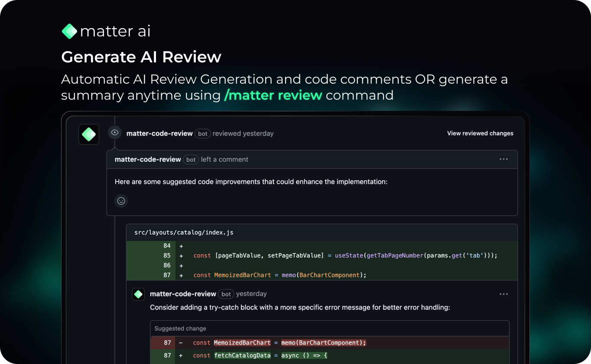Select diff line number 85
The image size is (591, 364).
click(x=167, y=256)
